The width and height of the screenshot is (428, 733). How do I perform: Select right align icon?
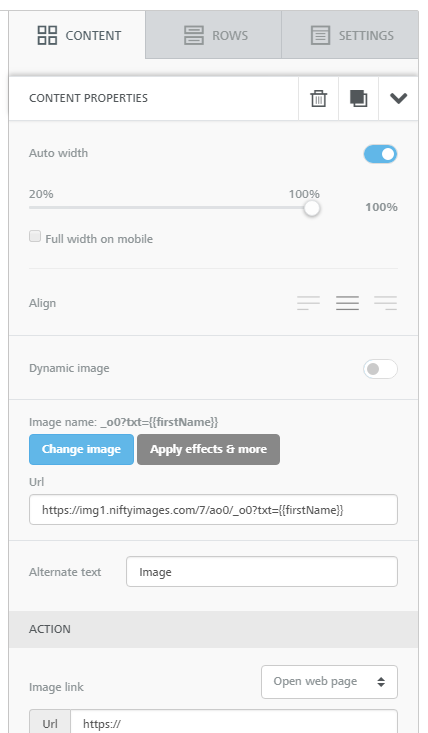tap(385, 303)
